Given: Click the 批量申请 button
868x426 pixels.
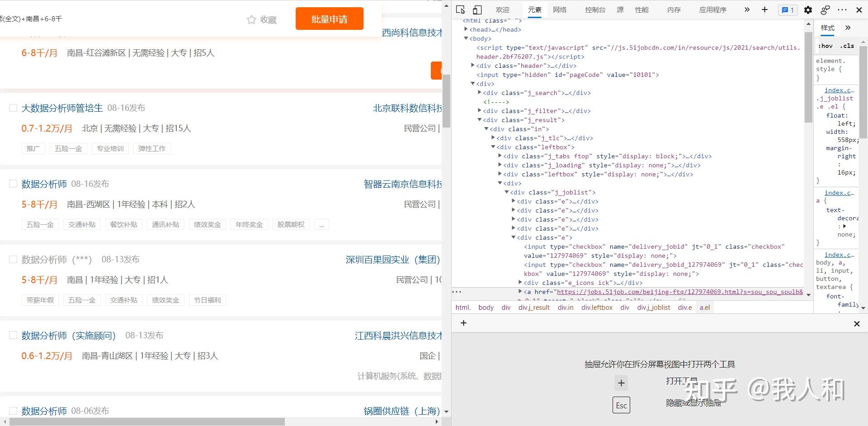Looking at the screenshot, I should [x=330, y=19].
